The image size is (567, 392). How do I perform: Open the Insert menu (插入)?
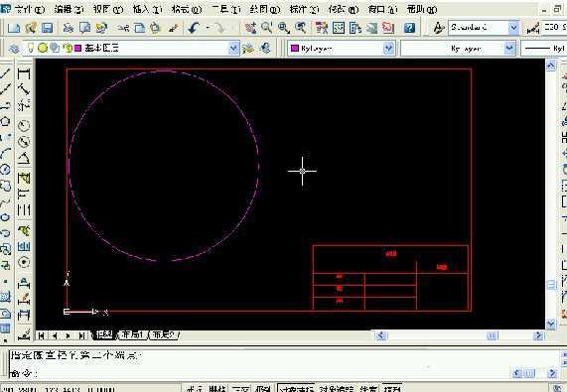coord(147,9)
